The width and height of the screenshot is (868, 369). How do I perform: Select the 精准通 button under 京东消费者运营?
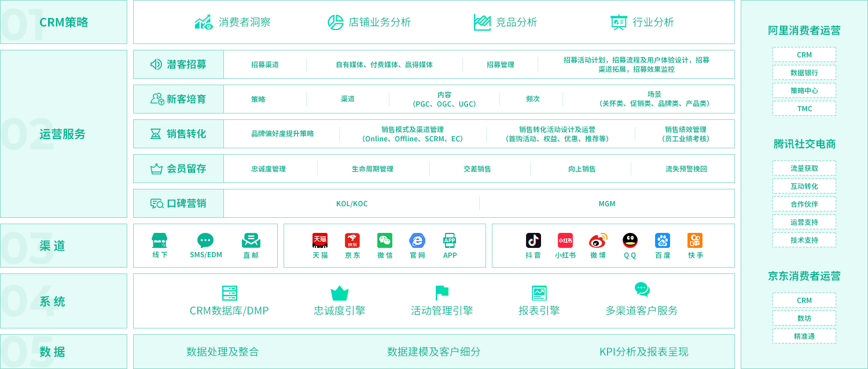coord(804,337)
